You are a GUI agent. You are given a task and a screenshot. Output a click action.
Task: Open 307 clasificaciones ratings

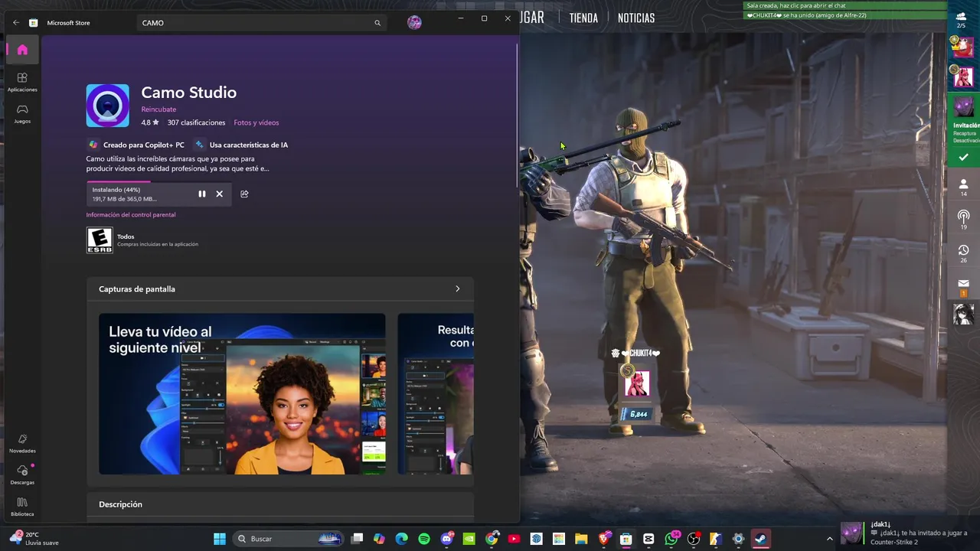(x=196, y=122)
